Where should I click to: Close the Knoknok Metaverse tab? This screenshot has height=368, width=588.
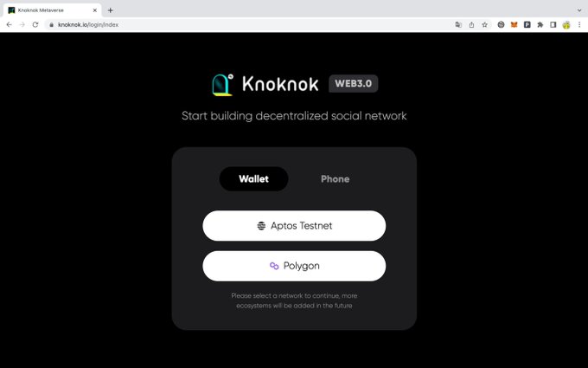tap(95, 10)
